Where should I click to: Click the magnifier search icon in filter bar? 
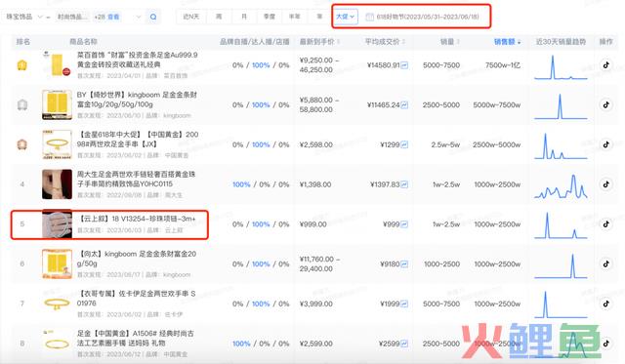153,17
